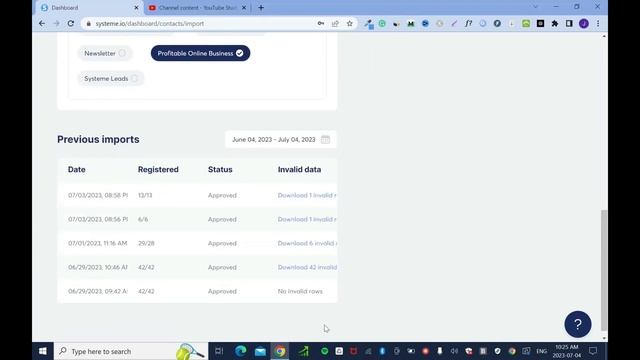The width and height of the screenshot is (640, 360).
Task: Click the Status column header
Action: [x=220, y=169]
